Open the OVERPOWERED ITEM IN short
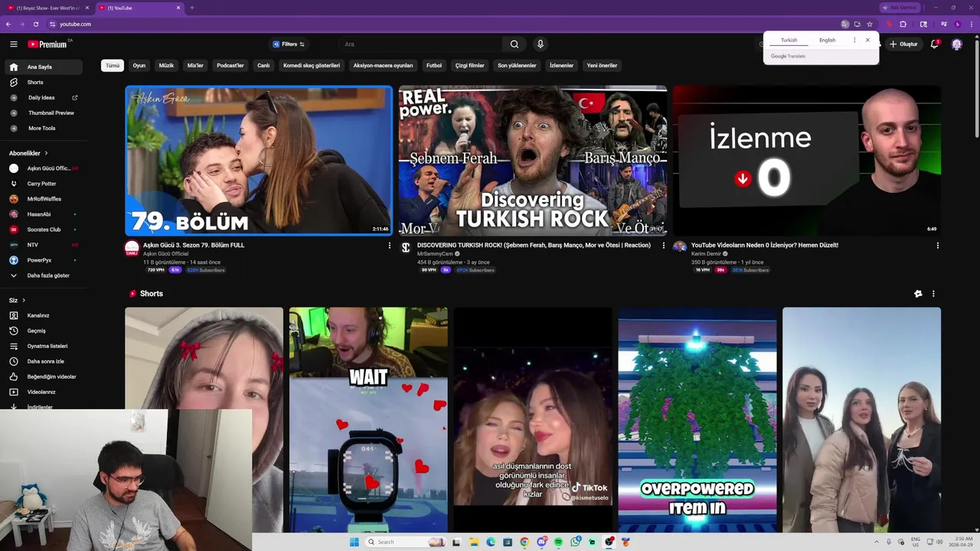 click(x=697, y=419)
